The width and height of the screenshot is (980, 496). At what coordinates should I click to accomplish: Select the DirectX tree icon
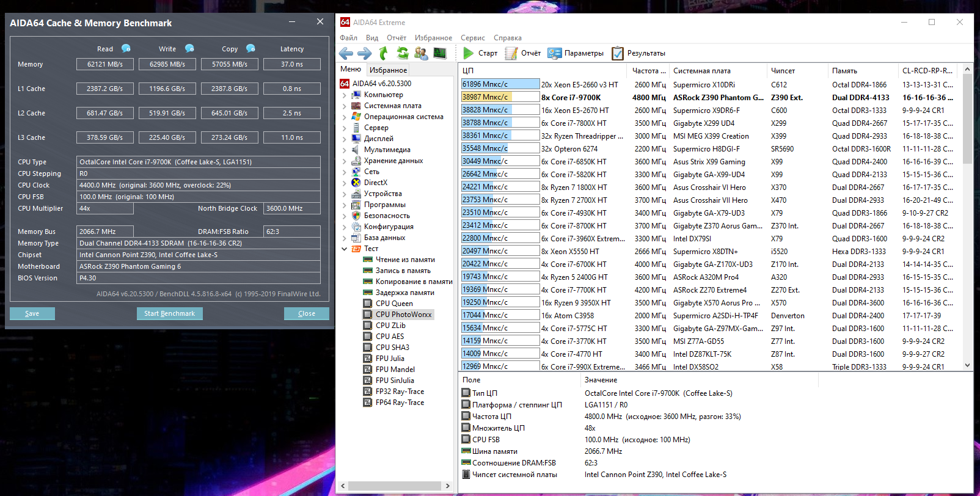point(356,183)
